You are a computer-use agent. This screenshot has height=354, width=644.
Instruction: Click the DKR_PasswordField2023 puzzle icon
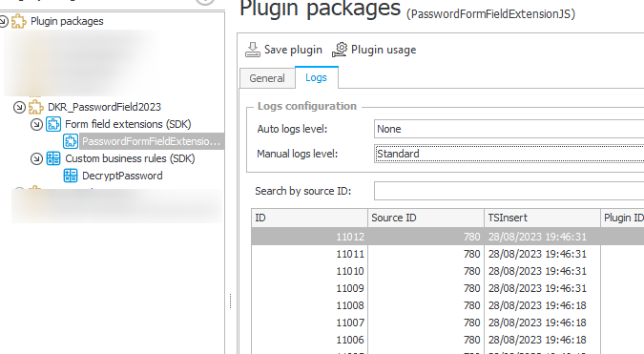click(36, 107)
